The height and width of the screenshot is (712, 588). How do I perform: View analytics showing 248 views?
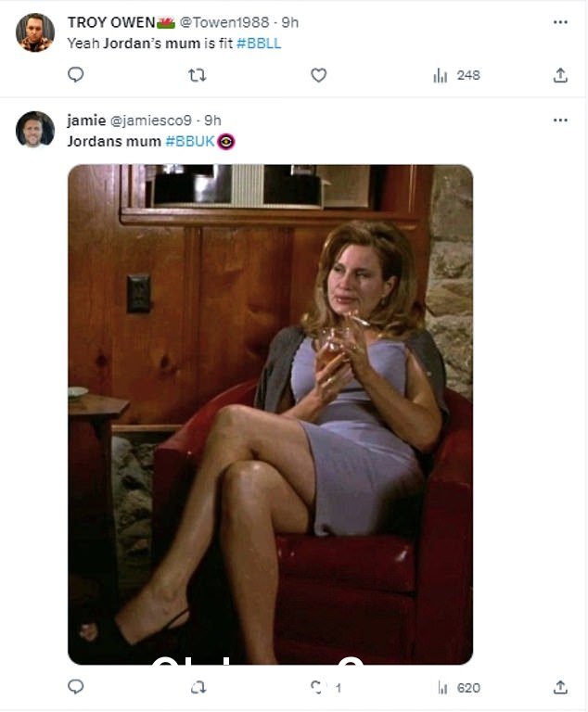click(456, 75)
